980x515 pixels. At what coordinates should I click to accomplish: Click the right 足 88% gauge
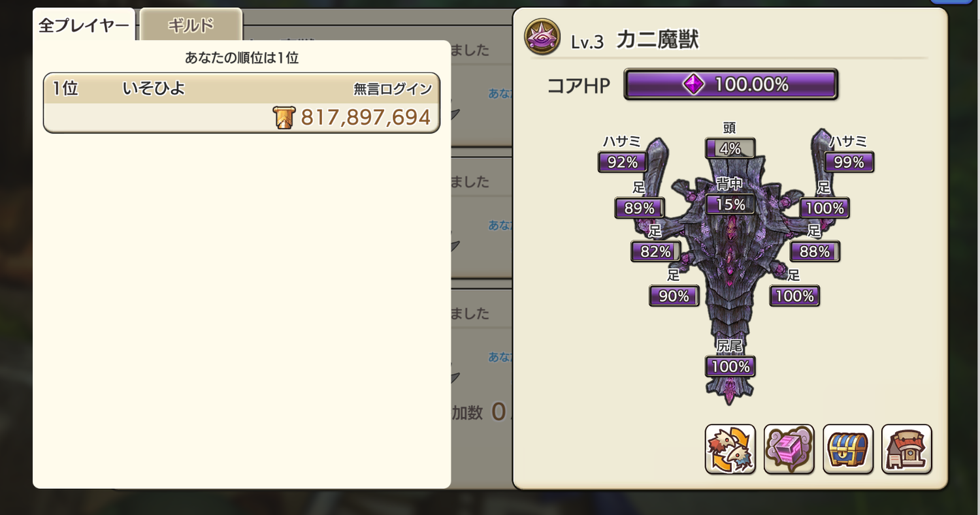(815, 251)
